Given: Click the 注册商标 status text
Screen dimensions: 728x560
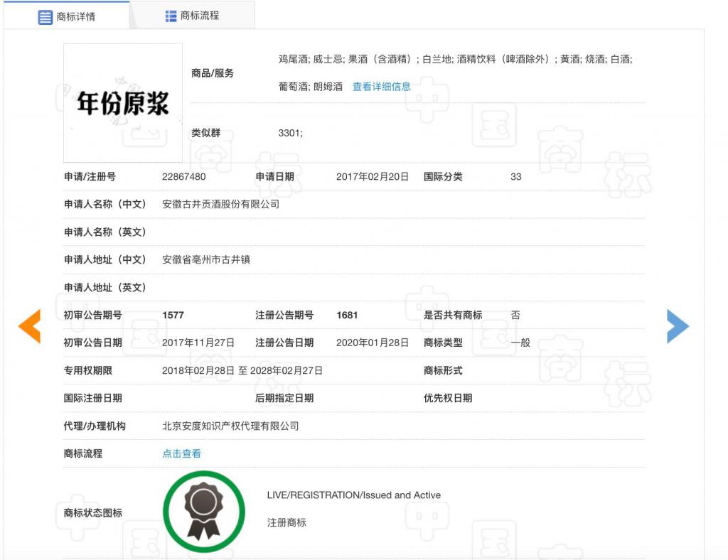Looking at the screenshot, I should 287,522.
